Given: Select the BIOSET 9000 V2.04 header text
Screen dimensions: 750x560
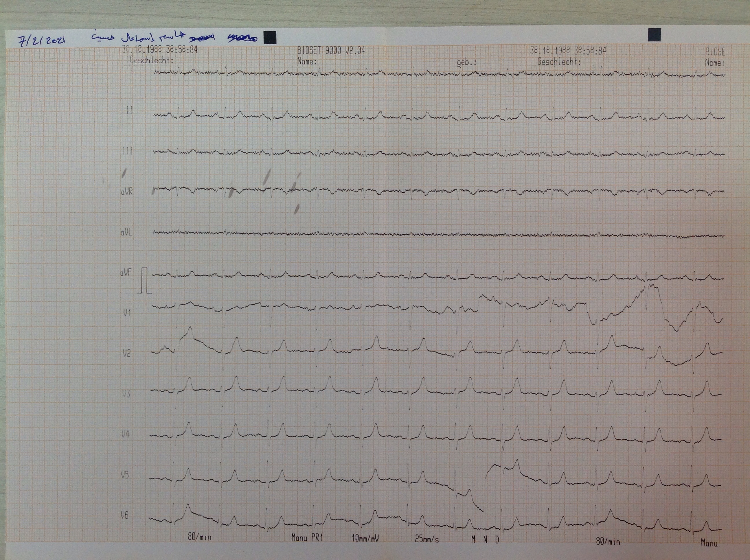Looking at the screenshot, I should (331, 51).
